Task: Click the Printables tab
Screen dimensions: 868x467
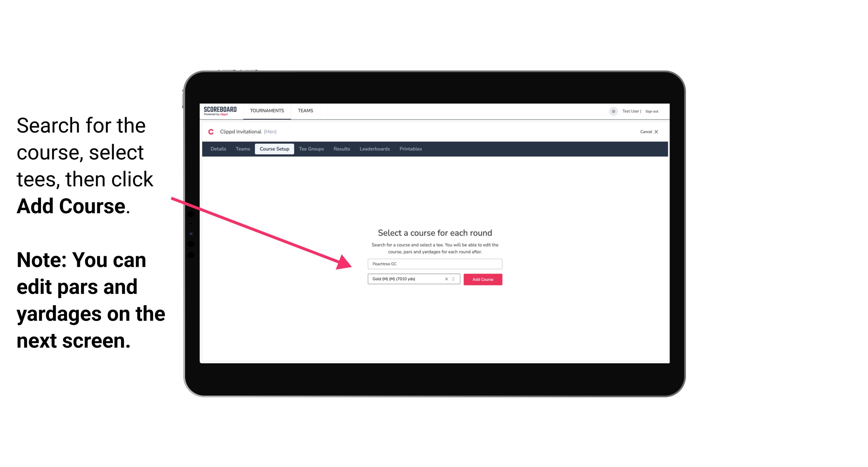Action: point(410,149)
